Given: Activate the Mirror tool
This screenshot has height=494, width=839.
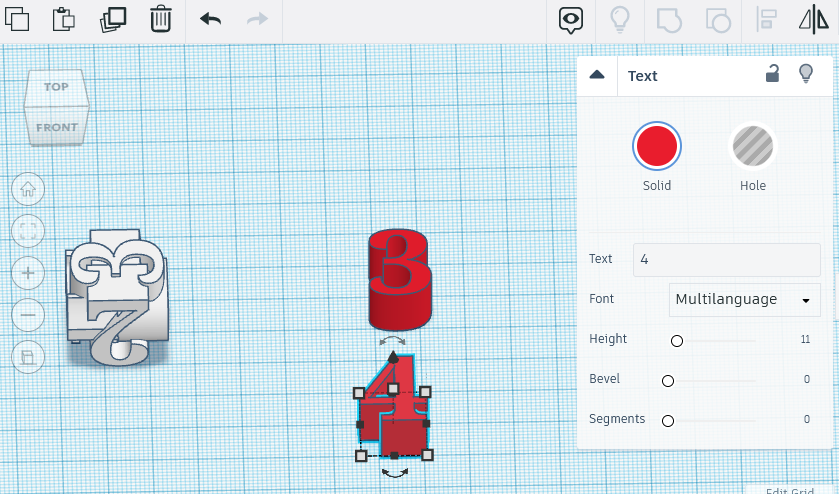Looking at the screenshot, I should click(814, 19).
